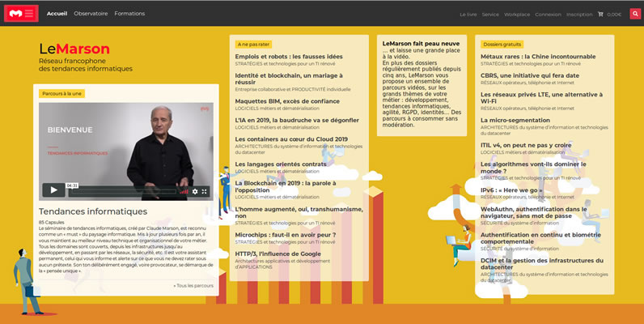Open Les algorithmes vont-ils dominer le monde
Image resolution: width=644 pixels, height=324 pixels.
click(x=533, y=168)
